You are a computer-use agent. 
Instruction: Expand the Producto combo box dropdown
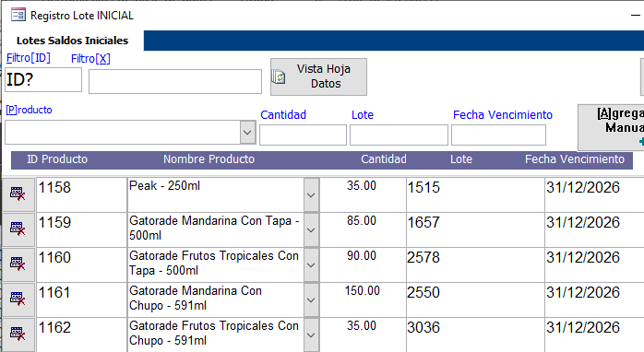pos(247,133)
